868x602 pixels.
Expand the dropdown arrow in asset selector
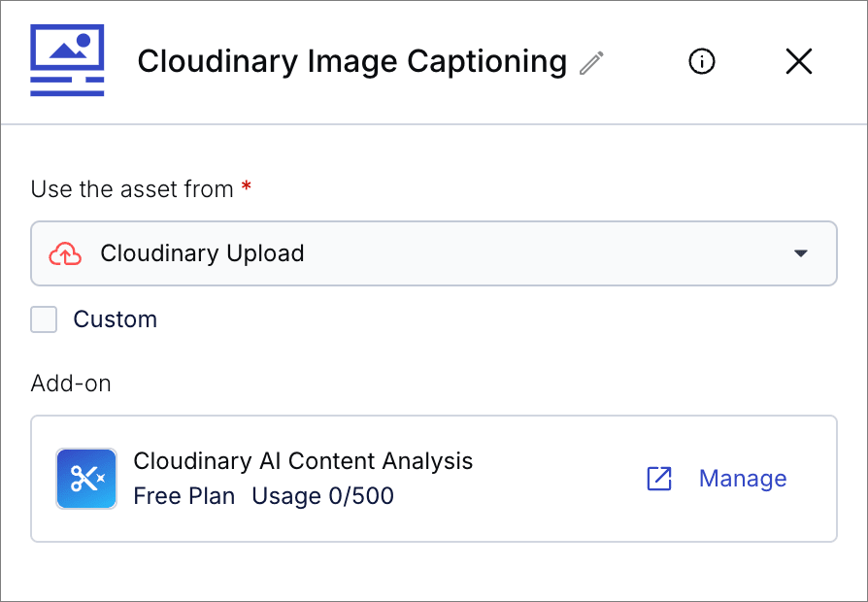point(800,253)
